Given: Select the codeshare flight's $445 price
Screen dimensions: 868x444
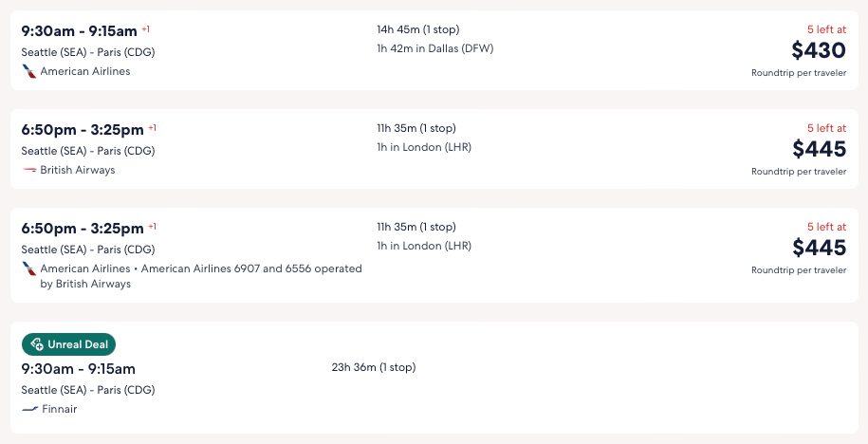Looking at the screenshot, I should pos(819,248).
